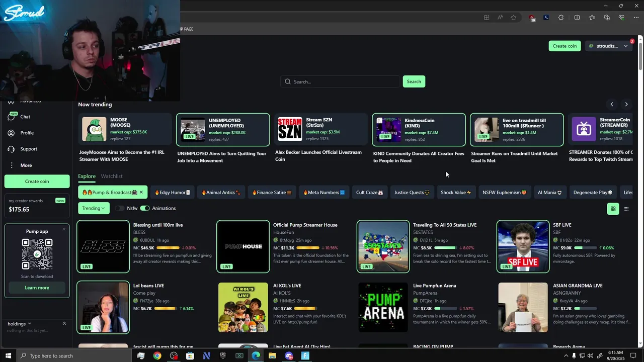Viewport: 644px width, 362px height.
Task: Open Browser essentials heart icon
Action: click(x=621, y=18)
